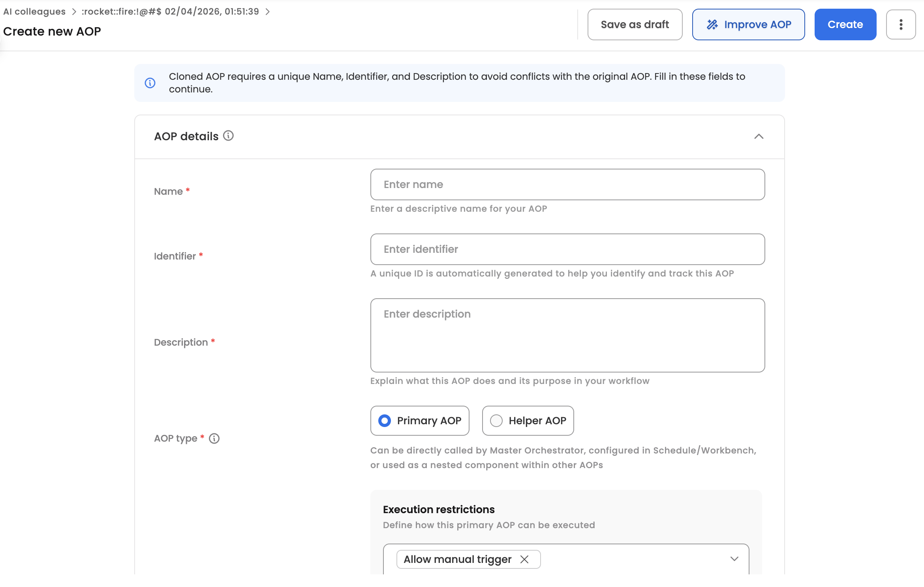This screenshot has height=587, width=924.
Task: Click the breadcrumb arrow after the timestamp
Action: tap(268, 11)
